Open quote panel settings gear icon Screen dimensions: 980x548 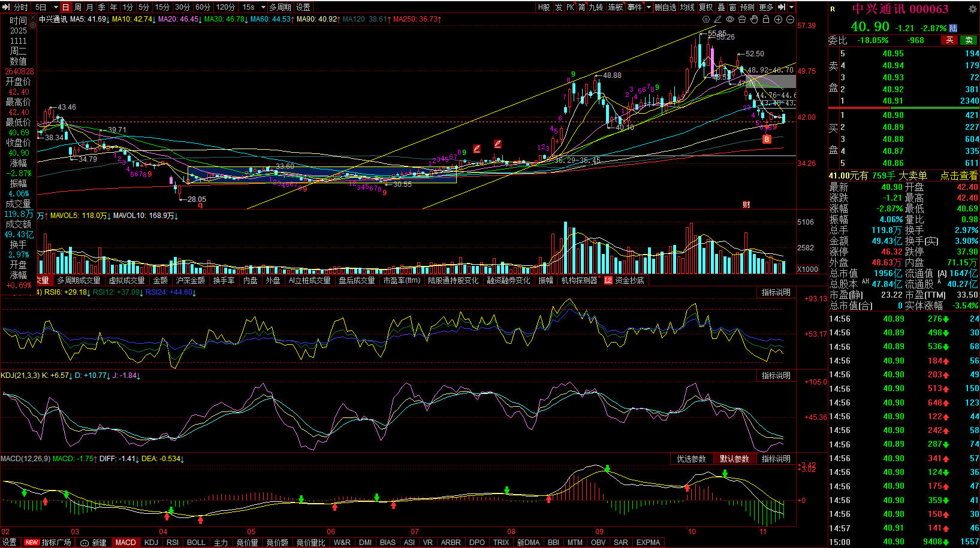click(972, 9)
